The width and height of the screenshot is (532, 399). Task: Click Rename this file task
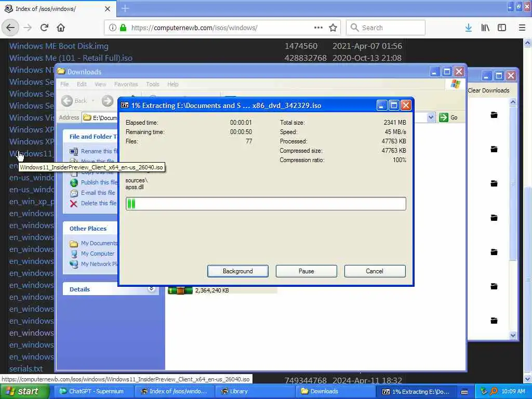click(94, 151)
